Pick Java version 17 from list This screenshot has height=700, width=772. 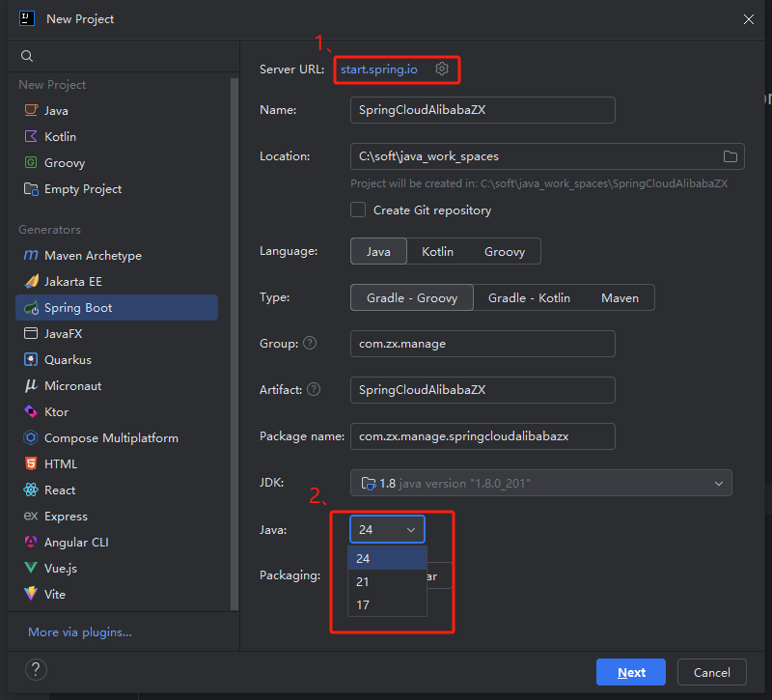[387, 605]
